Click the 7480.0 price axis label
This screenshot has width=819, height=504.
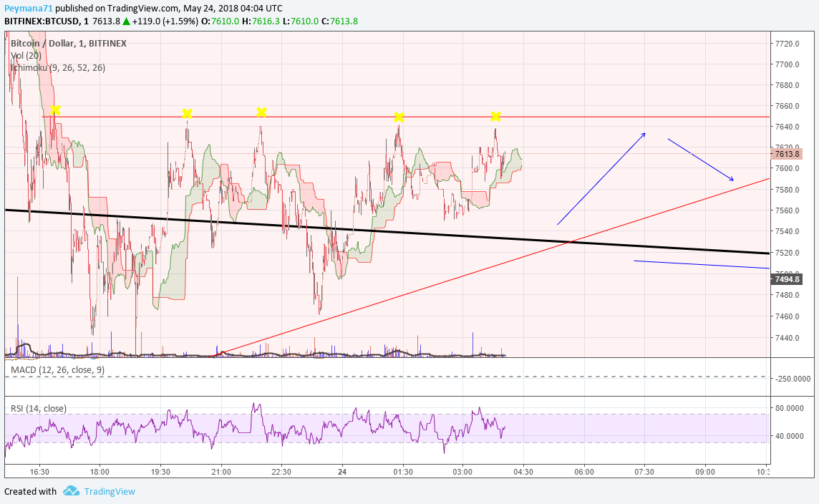787,295
